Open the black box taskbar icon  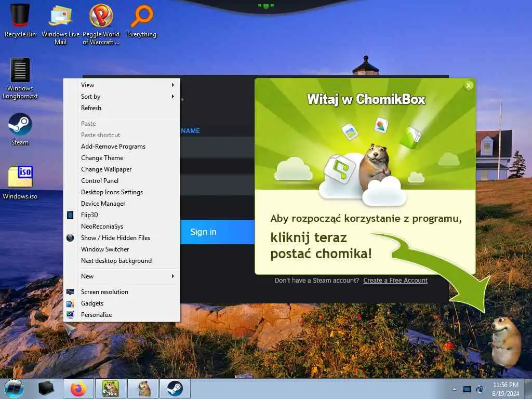(x=46, y=389)
